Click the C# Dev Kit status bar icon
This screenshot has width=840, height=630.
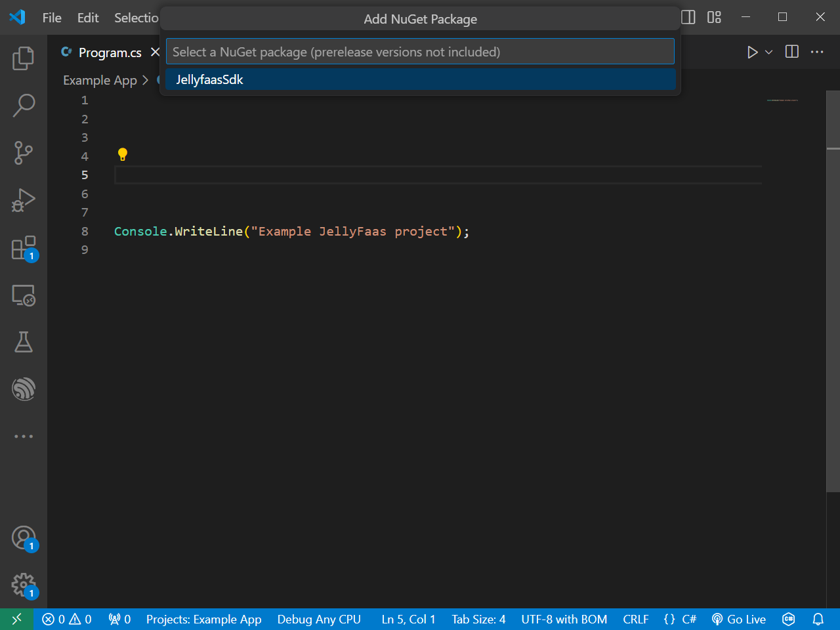tap(789, 619)
